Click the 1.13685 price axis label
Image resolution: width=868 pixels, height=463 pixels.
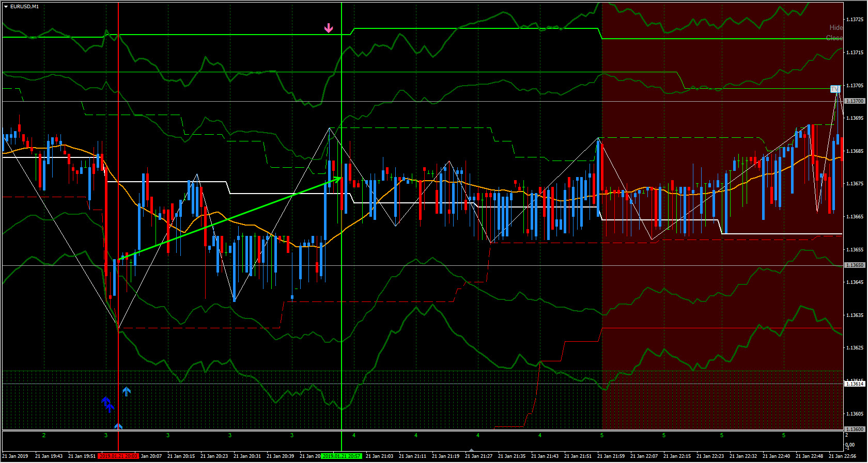[x=855, y=151]
